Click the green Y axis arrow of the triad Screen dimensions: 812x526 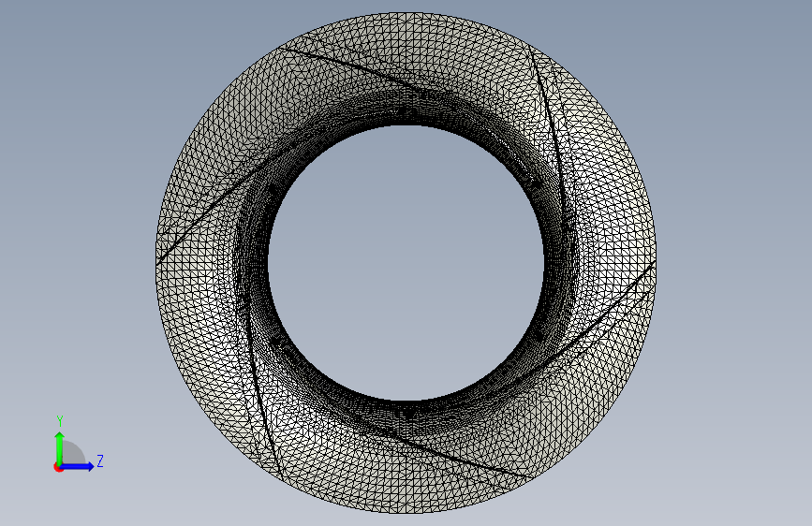coord(60,447)
